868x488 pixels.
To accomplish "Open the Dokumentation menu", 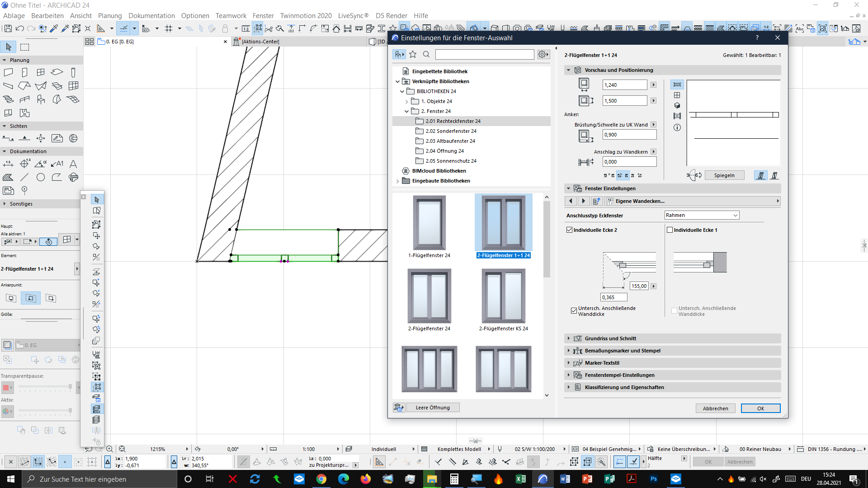I will click(x=151, y=15).
